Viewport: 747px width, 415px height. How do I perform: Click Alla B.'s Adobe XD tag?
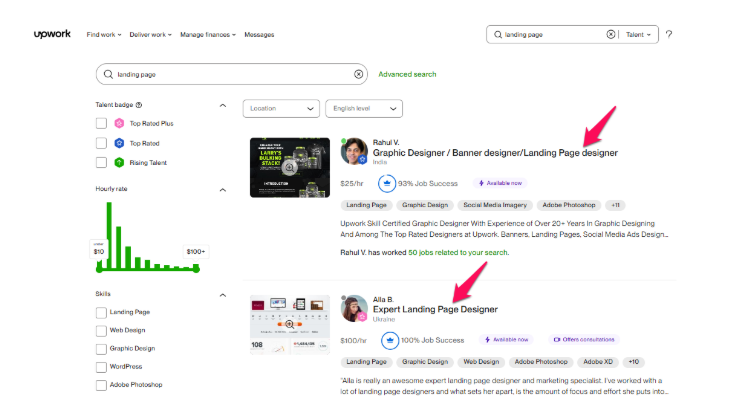coord(598,362)
